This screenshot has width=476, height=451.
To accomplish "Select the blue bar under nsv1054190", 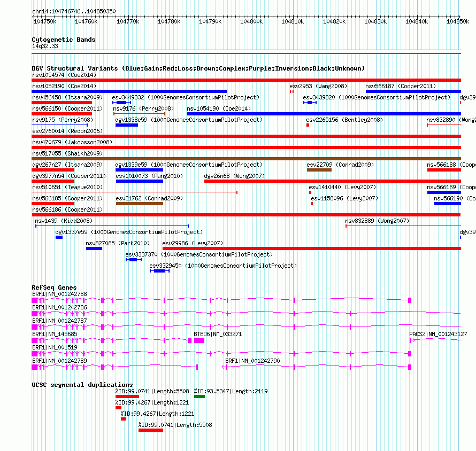I will [324, 114].
